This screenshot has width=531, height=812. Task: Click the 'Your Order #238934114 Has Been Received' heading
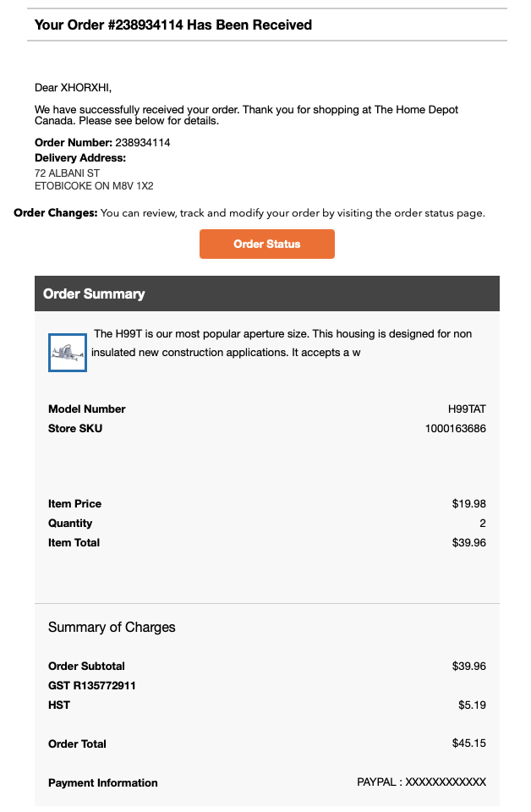pos(172,25)
